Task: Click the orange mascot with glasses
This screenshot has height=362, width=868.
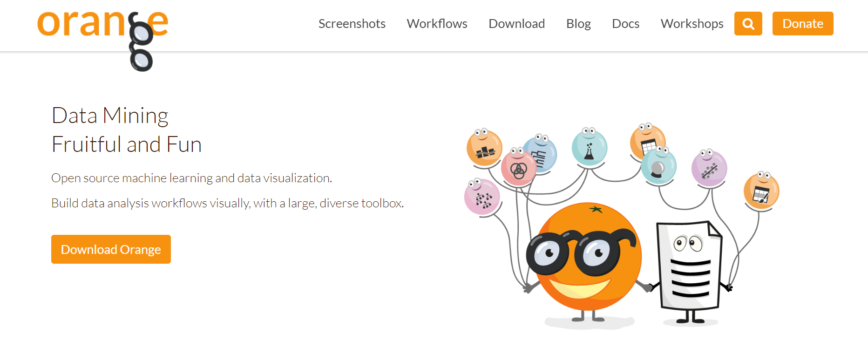Action: pyautogui.click(x=588, y=261)
